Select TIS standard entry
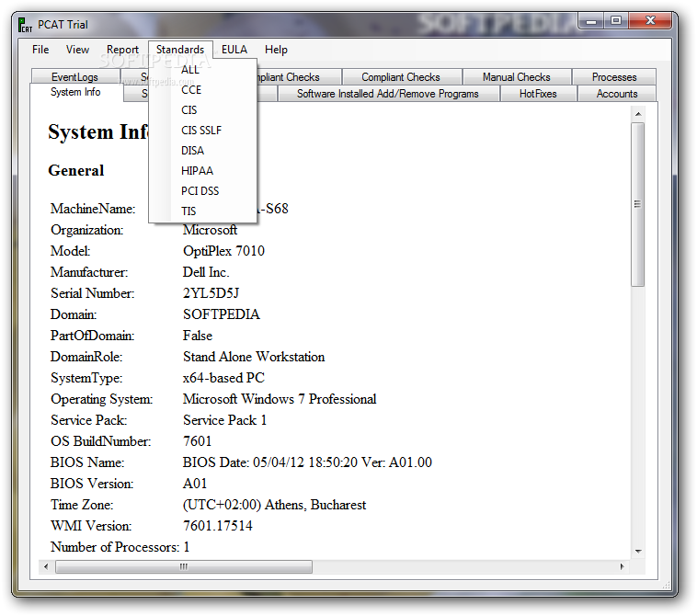The image size is (697, 616). pos(202,211)
